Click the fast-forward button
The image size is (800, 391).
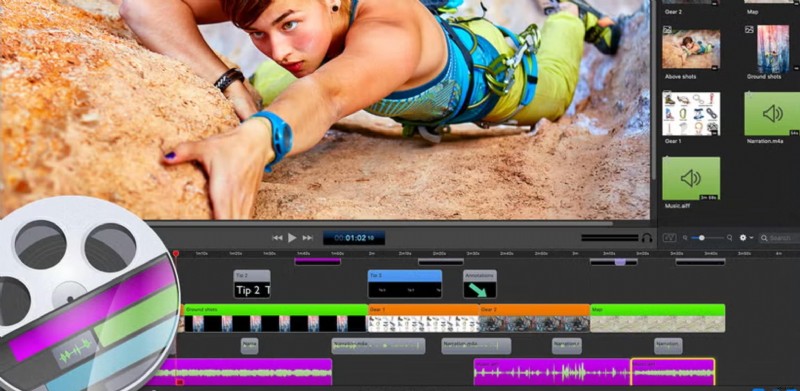(x=307, y=237)
